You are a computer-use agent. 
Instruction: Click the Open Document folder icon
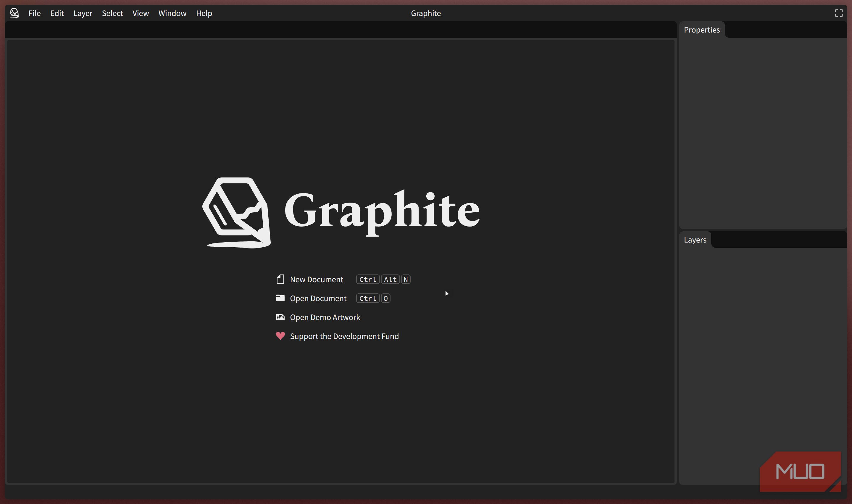point(280,298)
